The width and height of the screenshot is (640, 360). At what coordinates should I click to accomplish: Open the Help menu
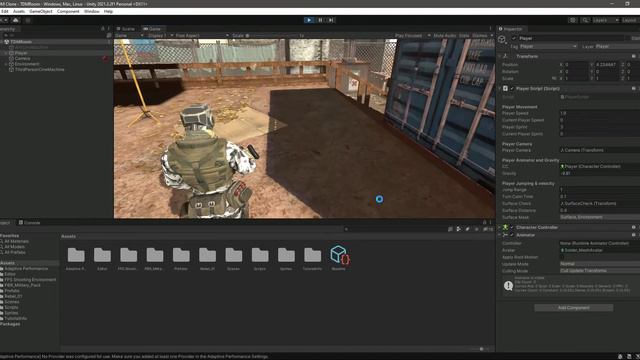tap(108, 11)
